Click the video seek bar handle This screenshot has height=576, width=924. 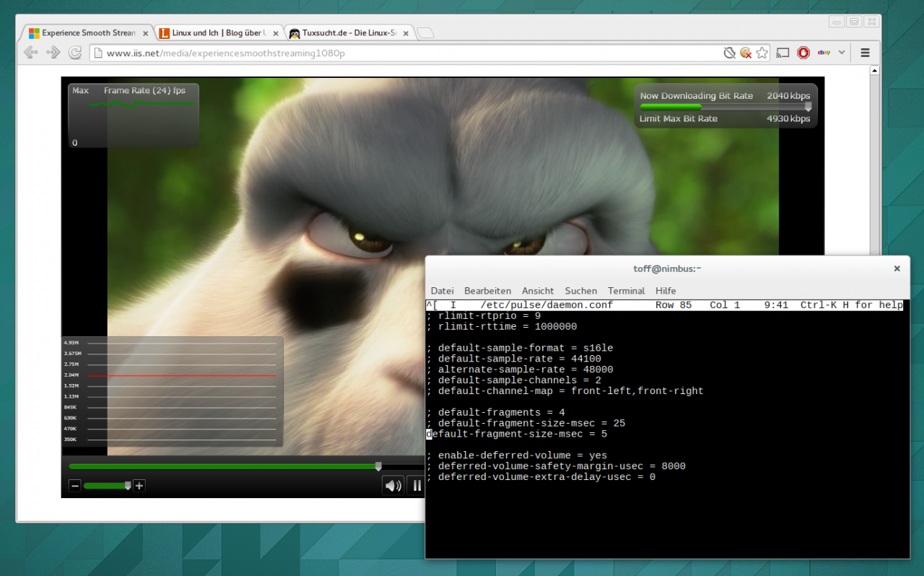[378, 466]
